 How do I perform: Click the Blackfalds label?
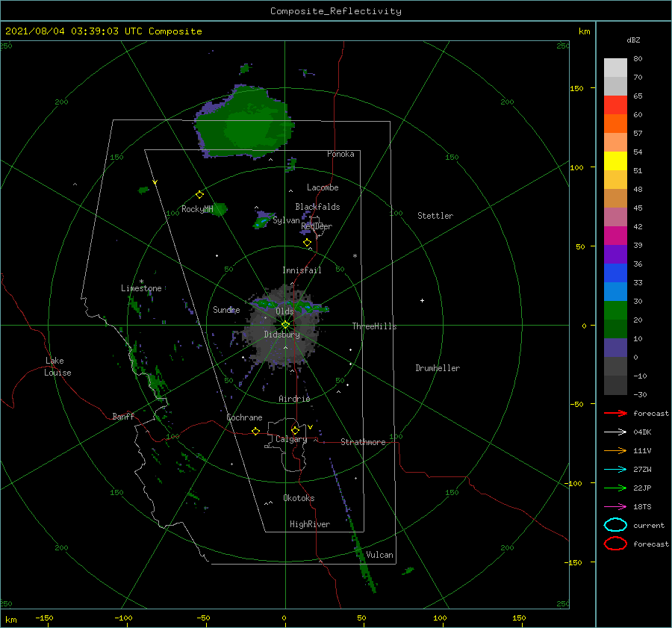[317, 207]
